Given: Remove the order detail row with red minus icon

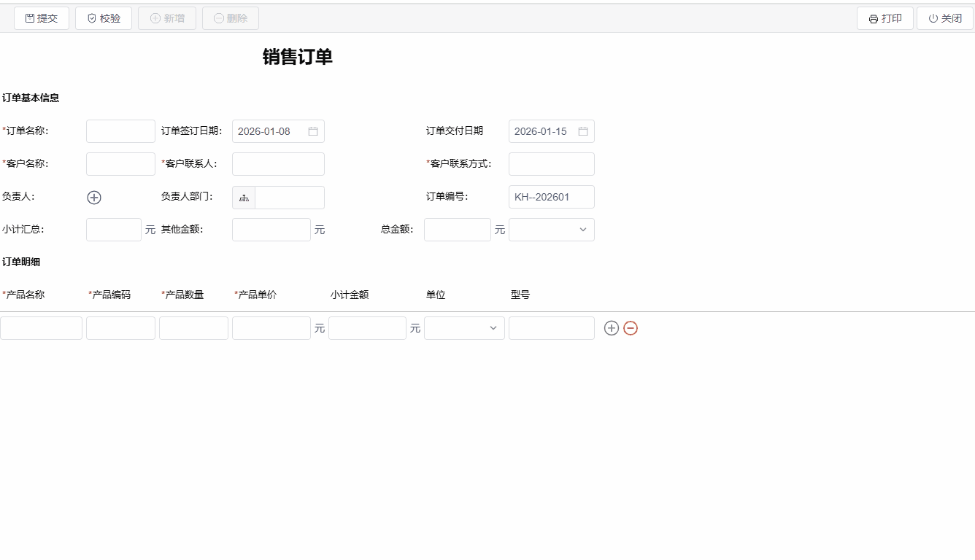Looking at the screenshot, I should (x=631, y=328).
